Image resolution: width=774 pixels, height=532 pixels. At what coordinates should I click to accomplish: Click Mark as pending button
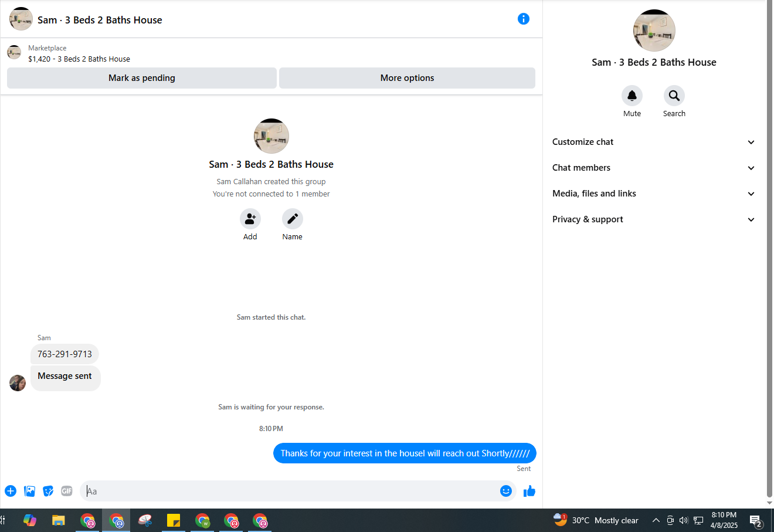142,78
